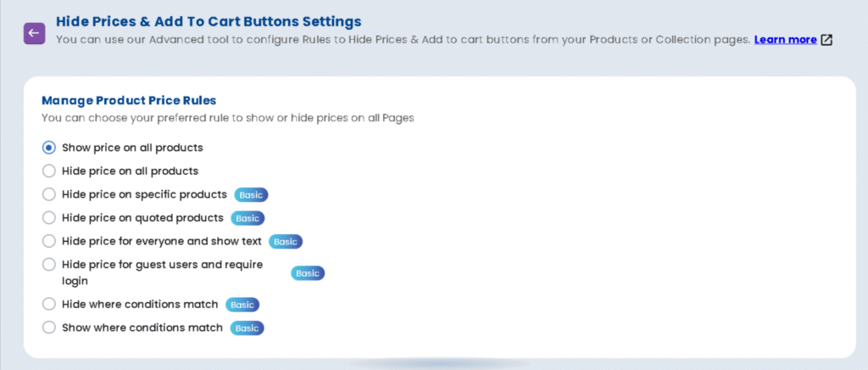
Task: Click Basic badge next to specific products
Action: 251,194
